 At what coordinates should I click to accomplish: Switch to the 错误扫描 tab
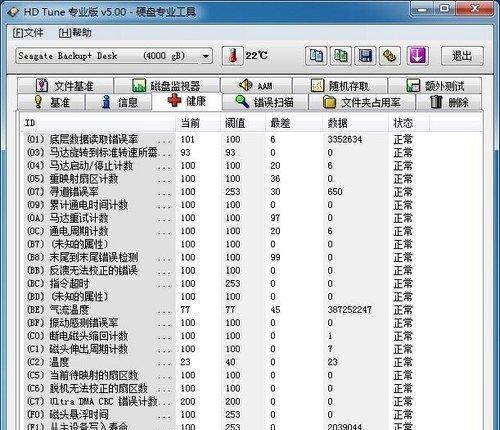pyautogui.click(x=265, y=102)
